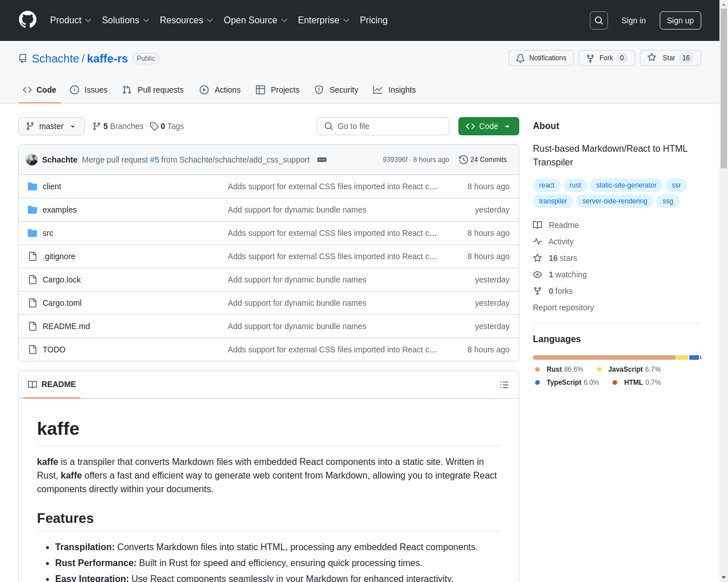This screenshot has height=582, width=728.
Task: Open Schachte owner profile link
Action: tap(55, 59)
